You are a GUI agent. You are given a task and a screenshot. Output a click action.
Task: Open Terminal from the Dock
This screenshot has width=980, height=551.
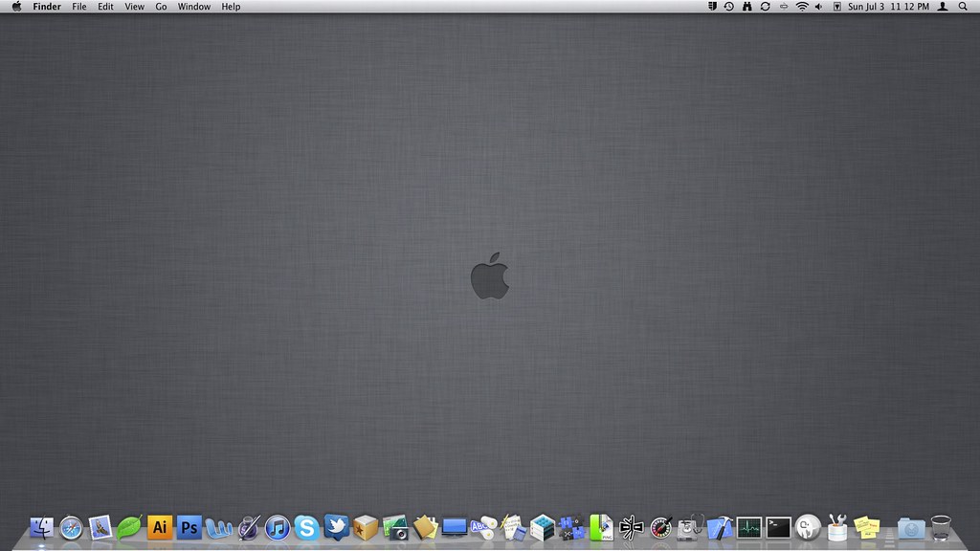point(778,528)
